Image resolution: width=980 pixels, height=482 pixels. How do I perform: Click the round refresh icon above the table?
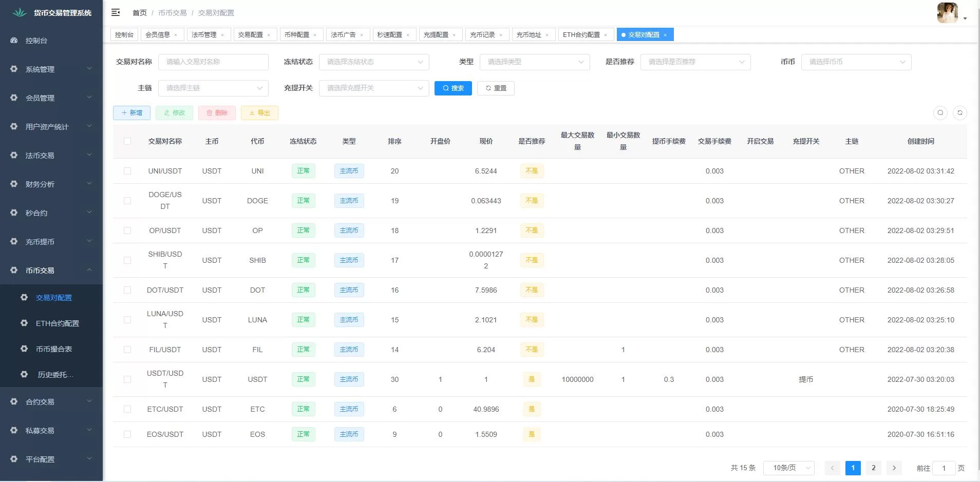tap(959, 113)
